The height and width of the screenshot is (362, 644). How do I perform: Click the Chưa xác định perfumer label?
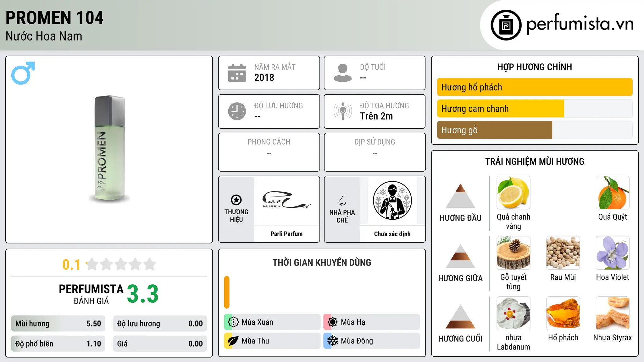click(392, 234)
